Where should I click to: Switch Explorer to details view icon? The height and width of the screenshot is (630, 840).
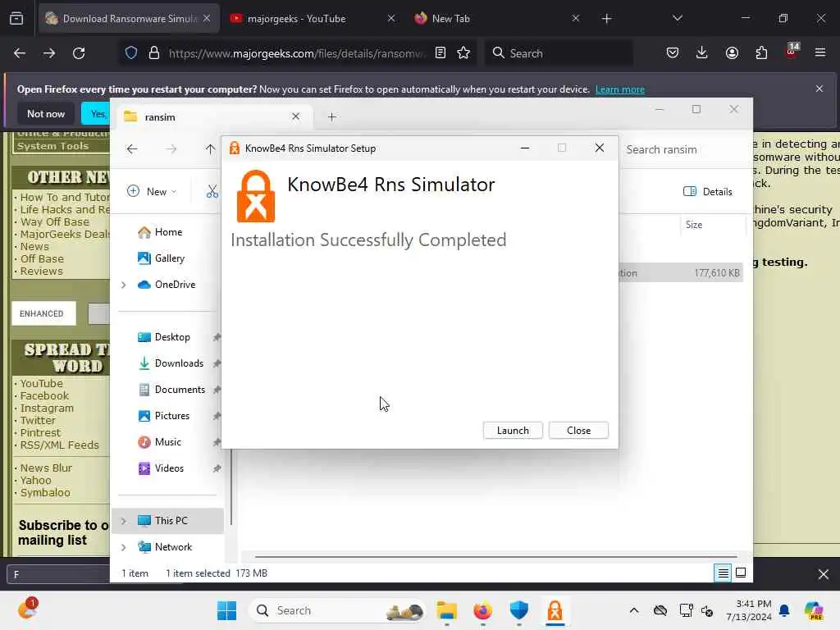[x=723, y=573]
